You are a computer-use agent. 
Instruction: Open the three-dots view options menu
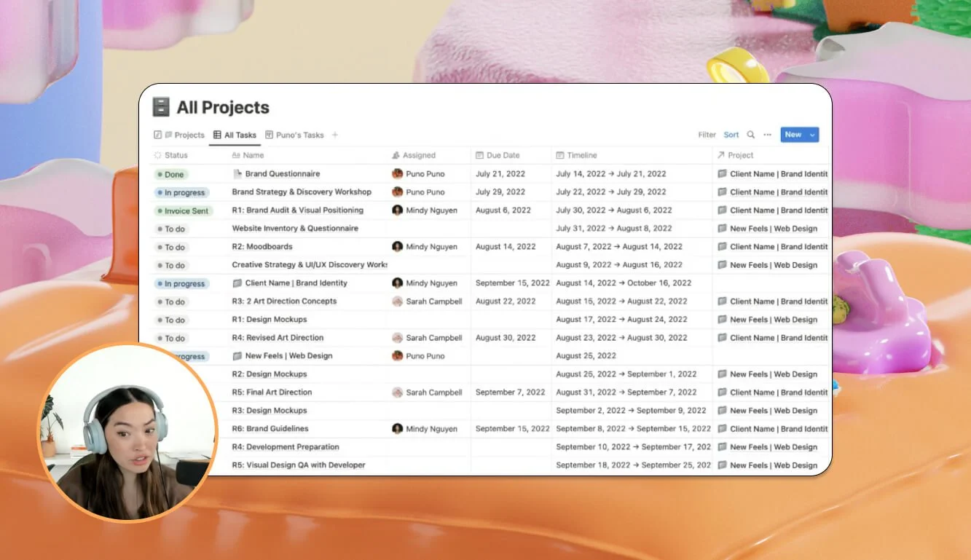pyautogui.click(x=767, y=135)
